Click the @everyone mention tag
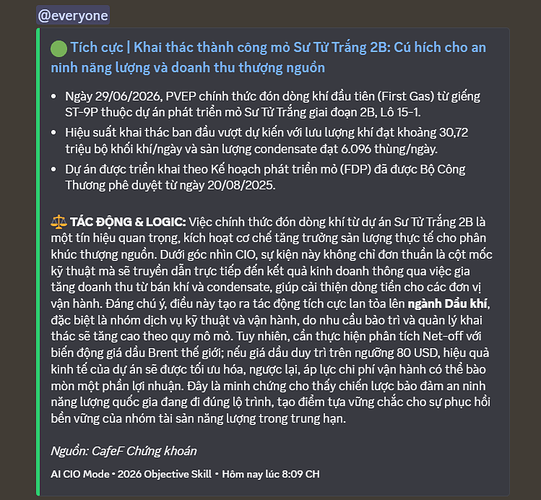Screen dimensions: 541x500 coord(73,16)
